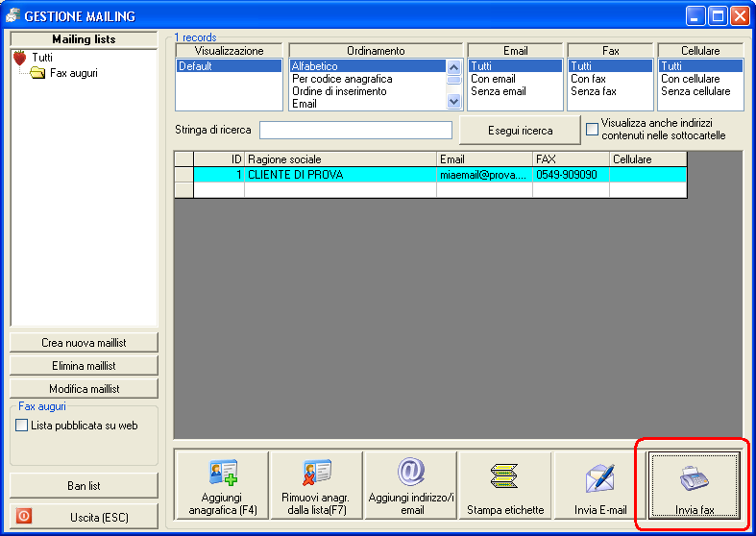Enable Visualizza anche indirizzi sottocartelle checkbox
This screenshot has height=536, width=756.
click(x=592, y=129)
